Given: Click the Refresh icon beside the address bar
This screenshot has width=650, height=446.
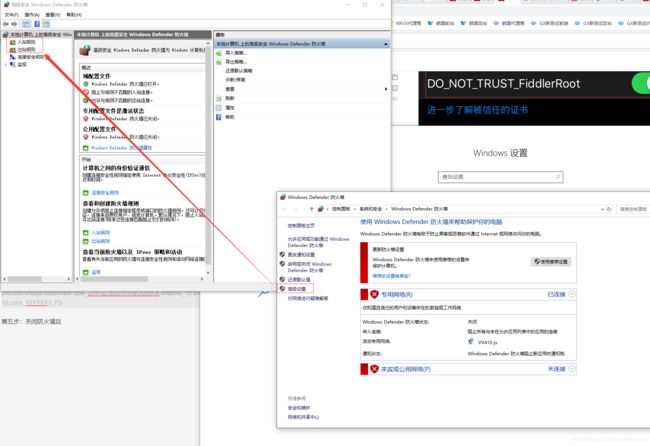Looking at the screenshot, I should click(x=609, y=209).
